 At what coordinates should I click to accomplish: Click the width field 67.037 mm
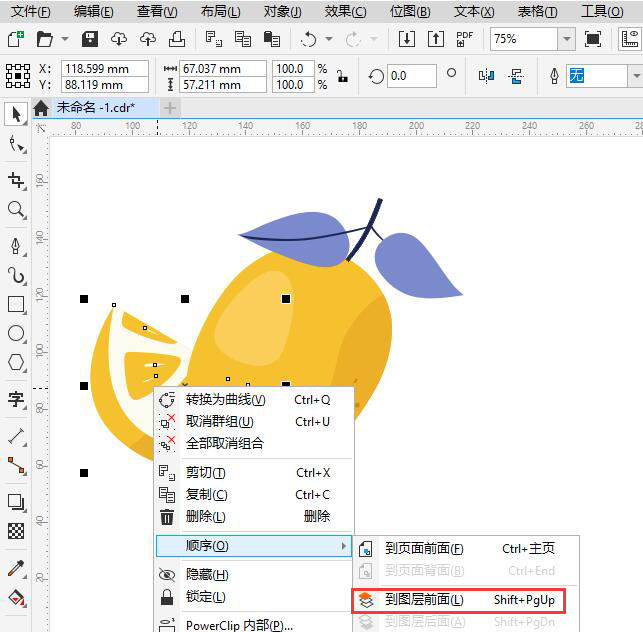pyautogui.click(x=223, y=68)
